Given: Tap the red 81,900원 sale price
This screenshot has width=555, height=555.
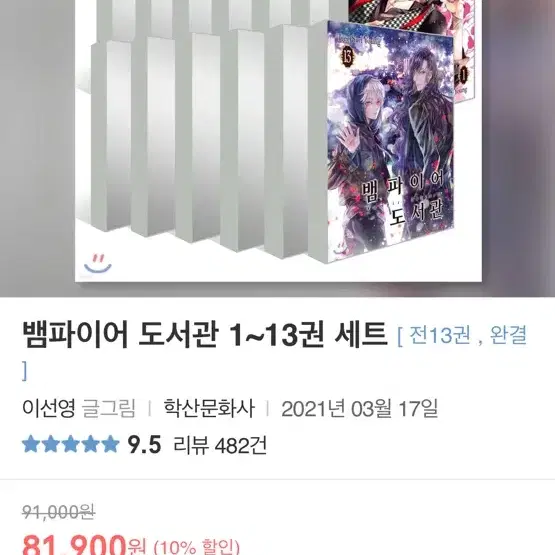Looking at the screenshot, I should 84,546.
